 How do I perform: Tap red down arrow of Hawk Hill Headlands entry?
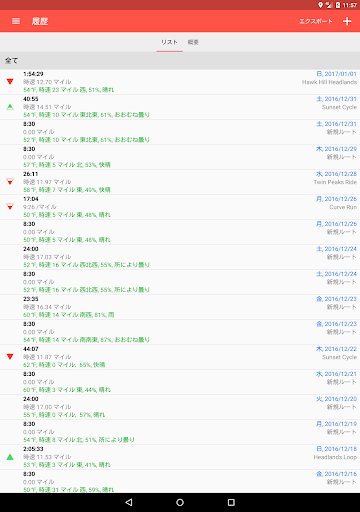coord(10,81)
